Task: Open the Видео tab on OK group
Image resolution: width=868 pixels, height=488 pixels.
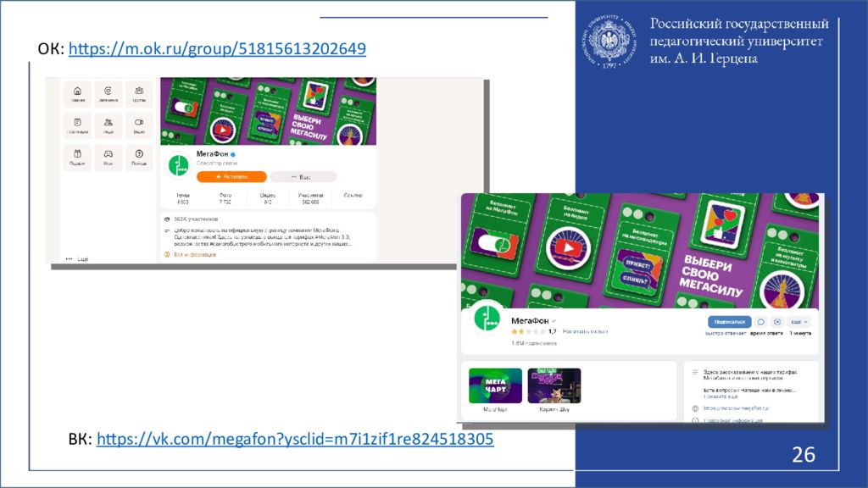Action: pos(267,198)
